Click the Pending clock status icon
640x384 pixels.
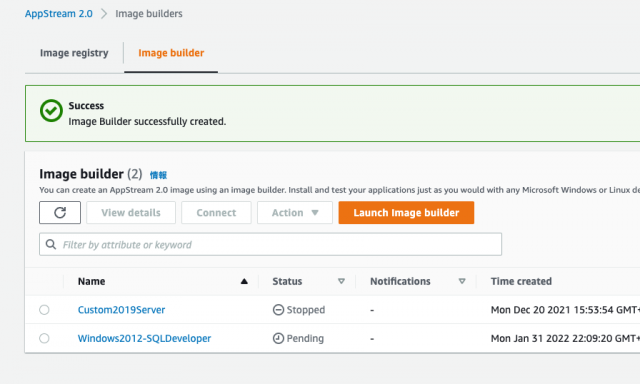click(x=278, y=338)
